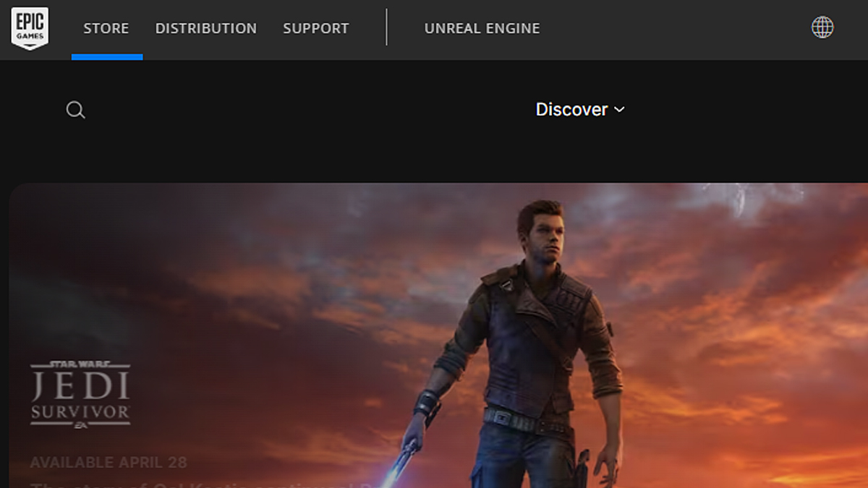The height and width of the screenshot is (488, 868).
Task: Click the magnifier inside the search circle
Action: pyautogui.click(x=75, y=109)
